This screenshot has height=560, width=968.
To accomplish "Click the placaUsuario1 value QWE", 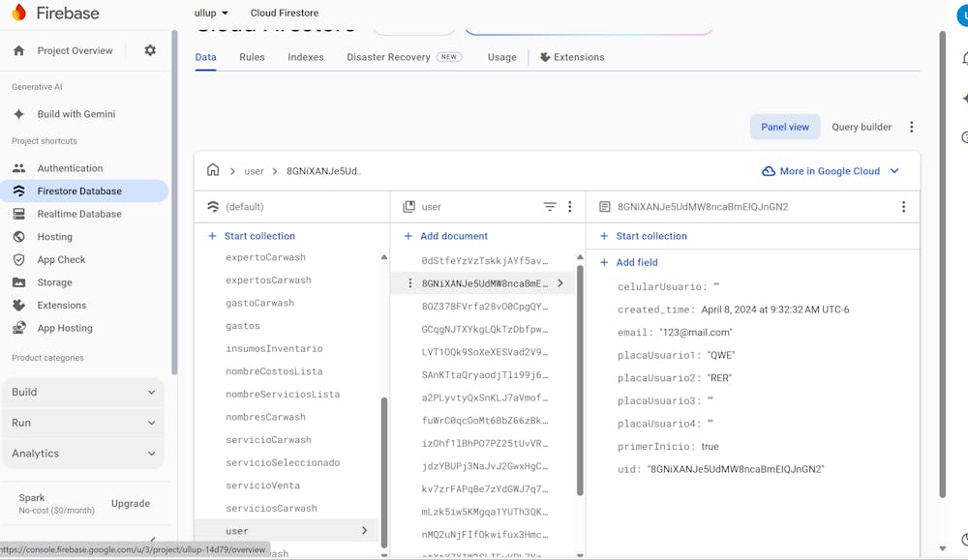I will (x=721, y=355).
